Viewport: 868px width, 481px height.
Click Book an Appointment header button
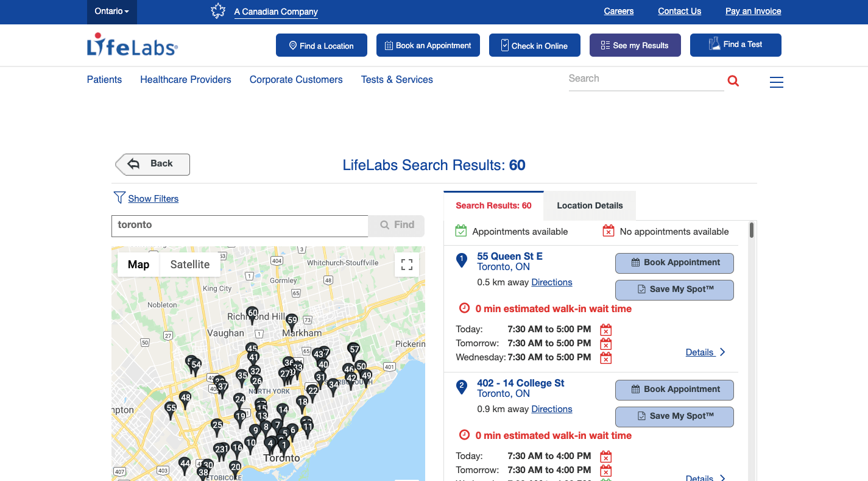point(428,45)
